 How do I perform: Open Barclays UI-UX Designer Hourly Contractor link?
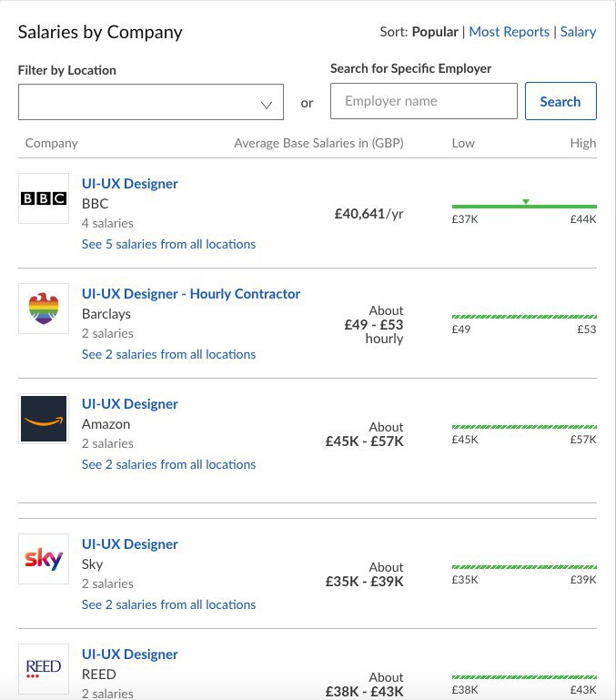[x=190, y=294]
